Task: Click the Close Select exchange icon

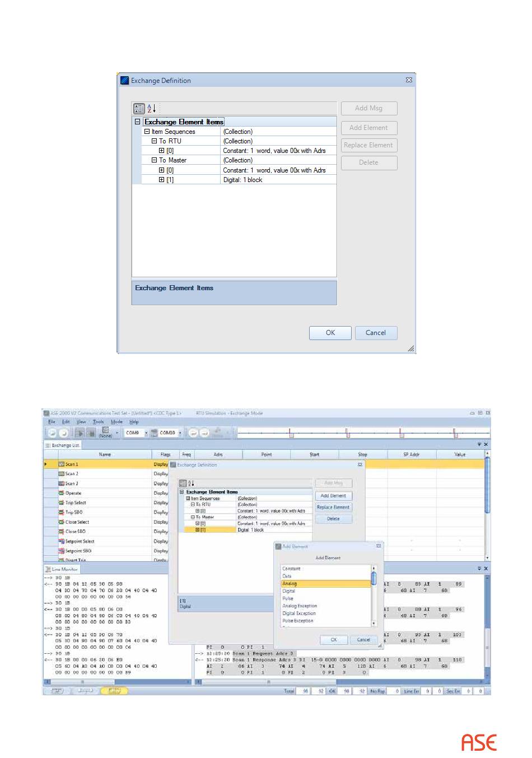Action: [62, 522]
